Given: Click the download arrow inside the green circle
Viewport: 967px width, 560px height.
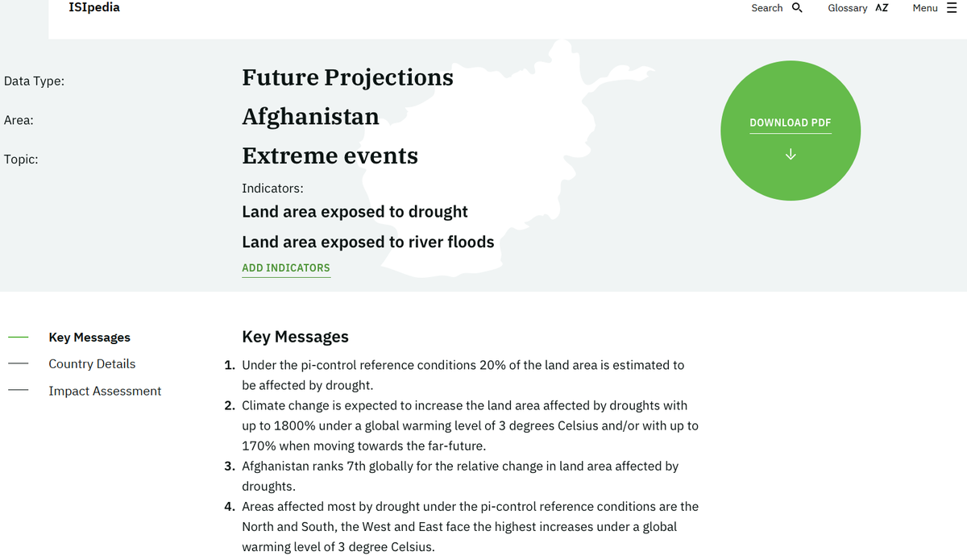Looking at the screenshot, I should point(790,153).
